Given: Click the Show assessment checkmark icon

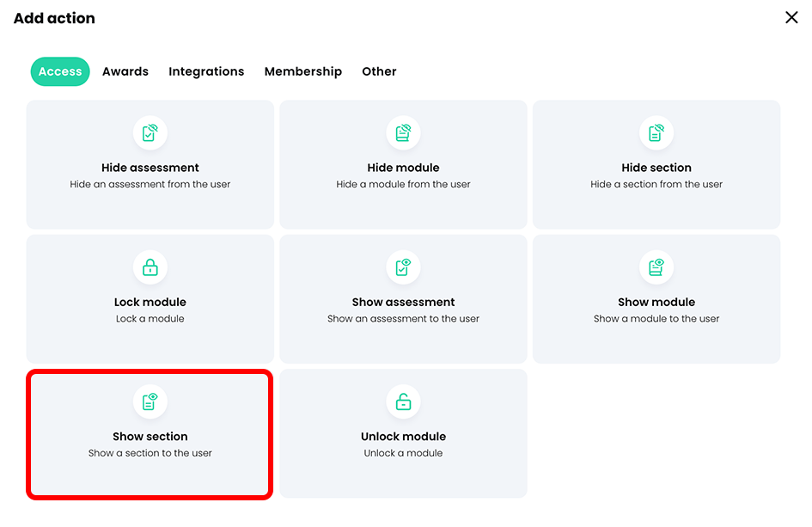Looking at the screenshot, I should click(x=403, y=267).
